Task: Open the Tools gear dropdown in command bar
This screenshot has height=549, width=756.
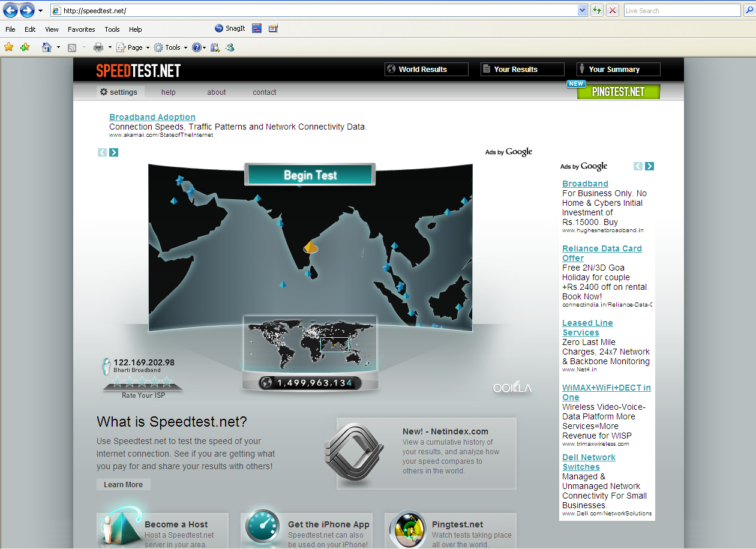Action: pos(170,47)
